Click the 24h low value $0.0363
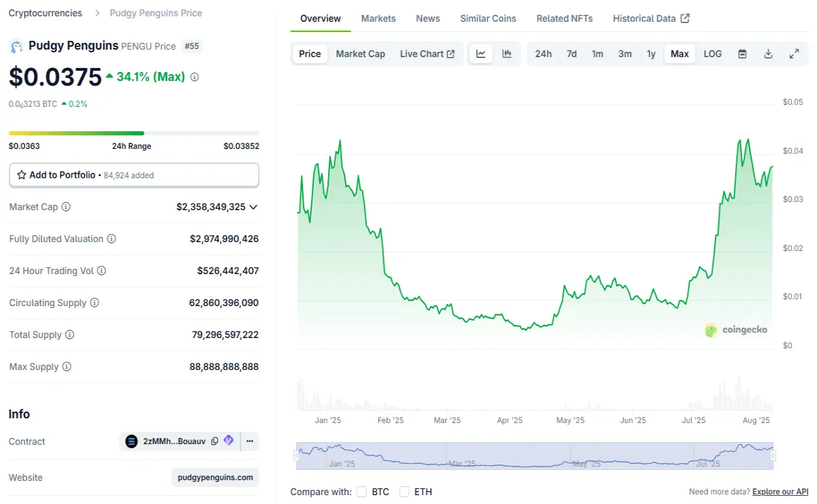The image size is (817, 504). 25,146
